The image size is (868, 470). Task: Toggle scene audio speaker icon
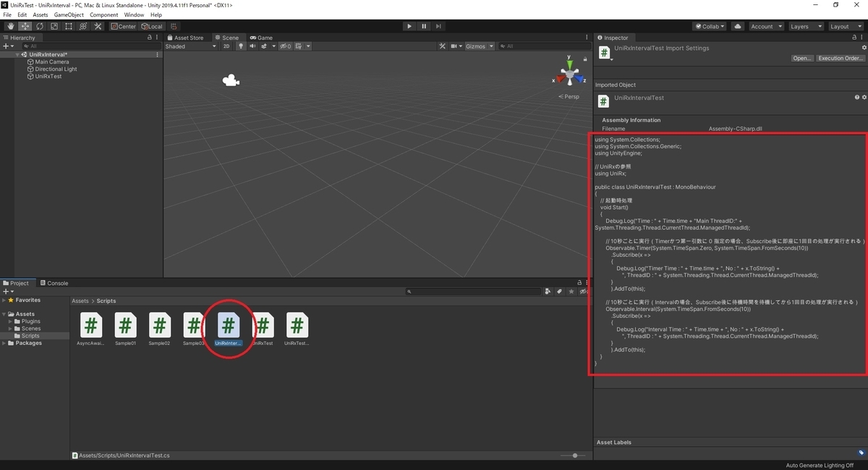pyautogui.click(x=252, y=46)
